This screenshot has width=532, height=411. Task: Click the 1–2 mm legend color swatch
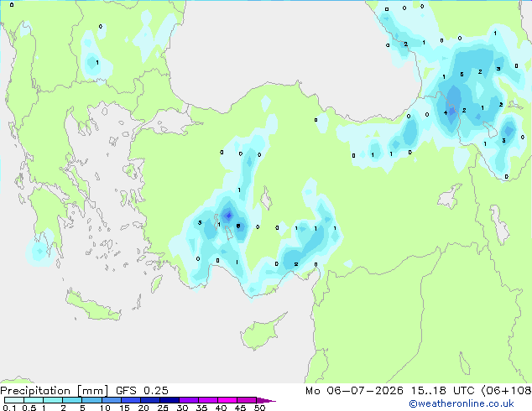(53, 400)
